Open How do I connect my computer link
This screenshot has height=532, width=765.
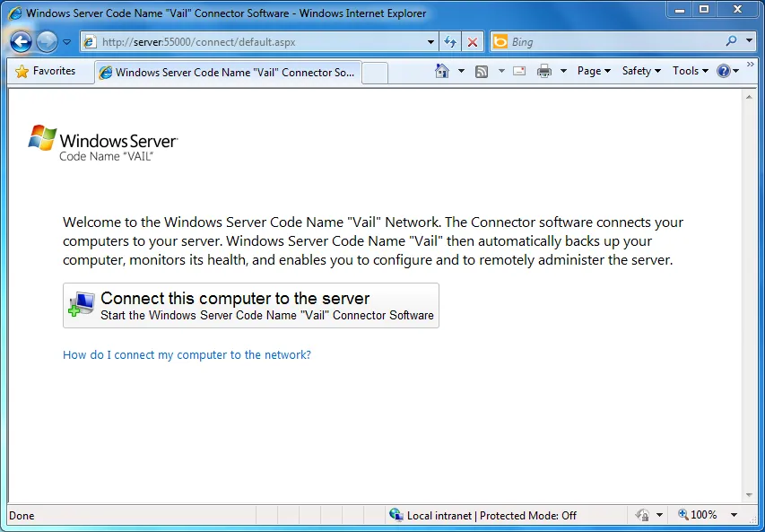click(x=187, y=355)
